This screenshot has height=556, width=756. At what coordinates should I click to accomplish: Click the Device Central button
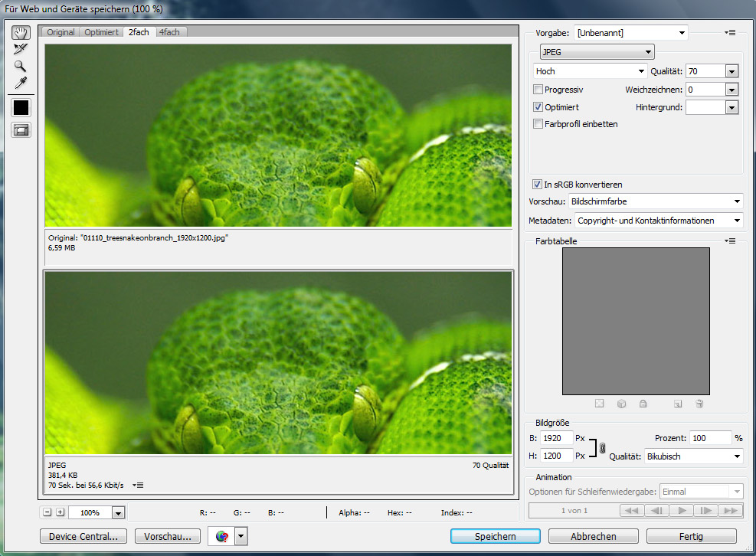coord(83,536)
